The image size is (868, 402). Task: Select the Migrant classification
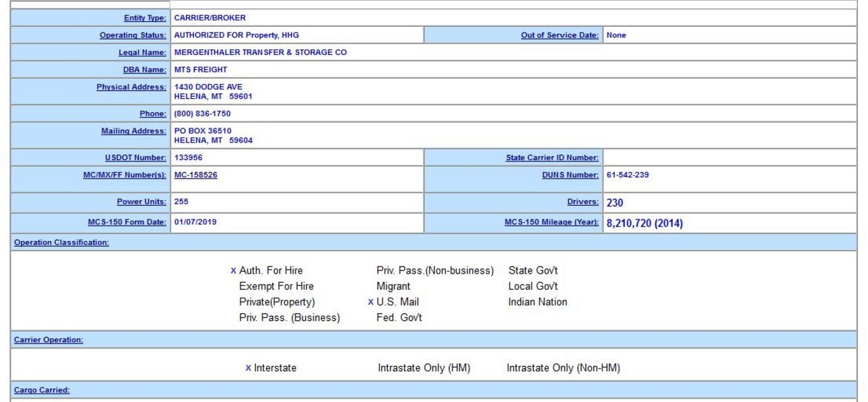[x=393, y=286]
